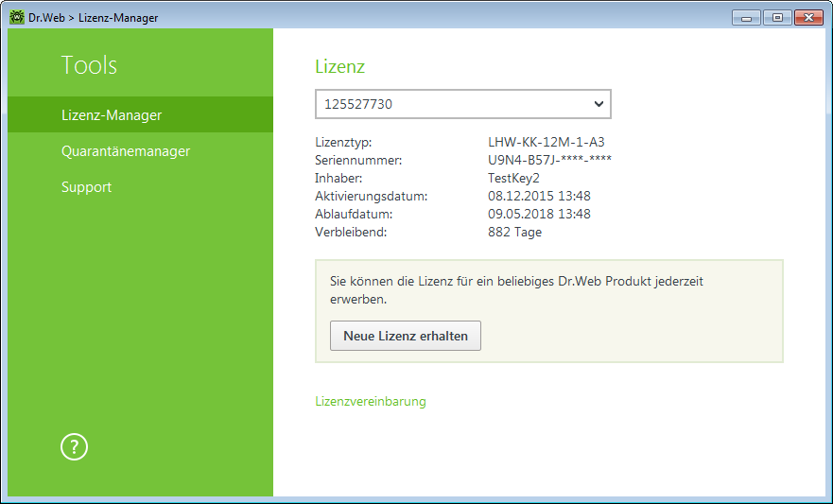Open the Lizenzvereinbarung link
833x504 pixels.
371,401
